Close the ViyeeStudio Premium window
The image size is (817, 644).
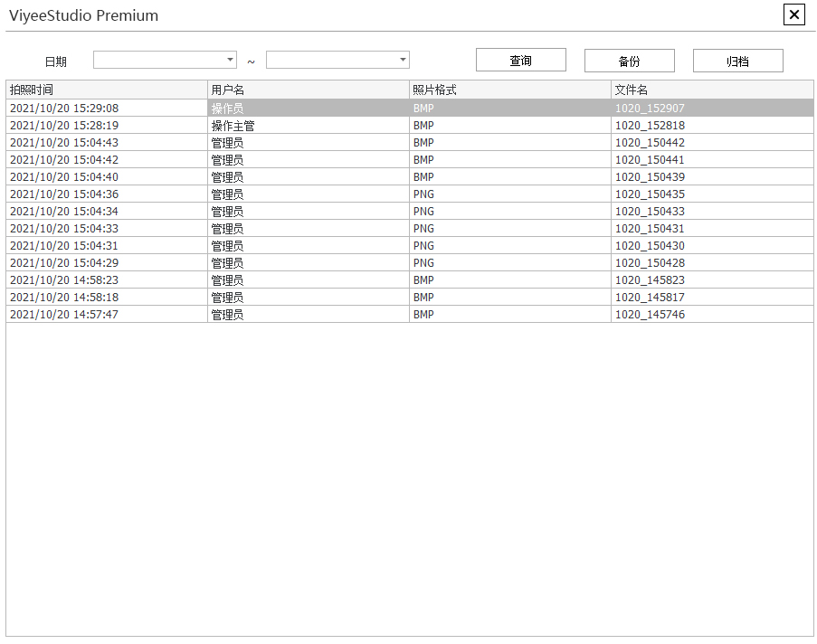793,15
